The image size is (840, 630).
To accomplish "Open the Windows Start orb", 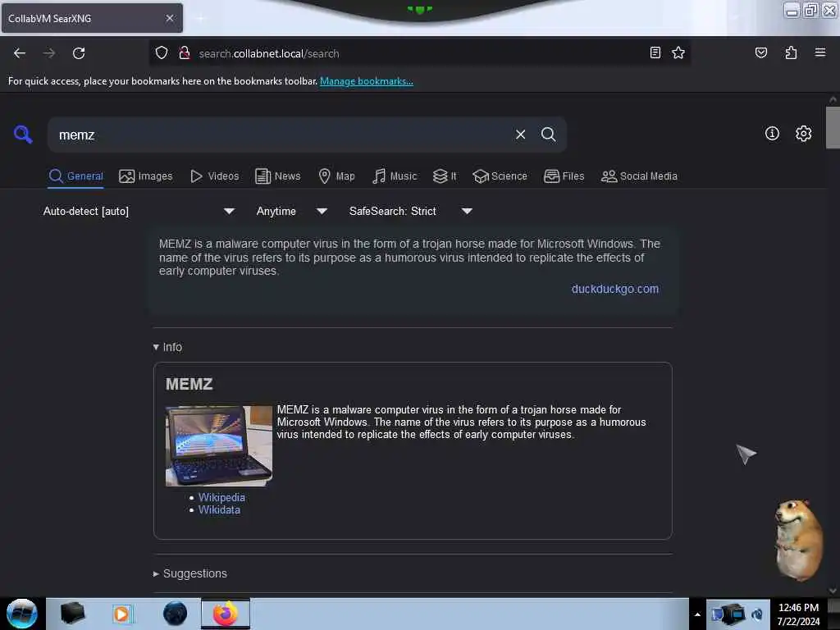I will 22,614.
